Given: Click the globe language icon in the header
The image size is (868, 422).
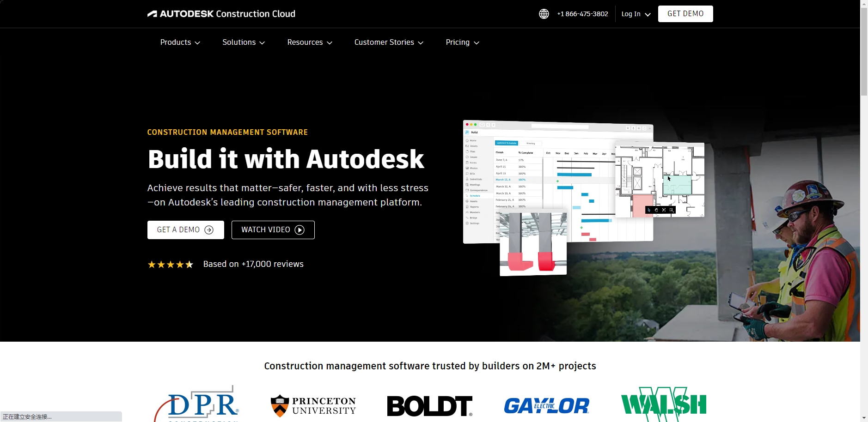Looking at the screenshot, I should pyautogui.click(x=544, y=13).
